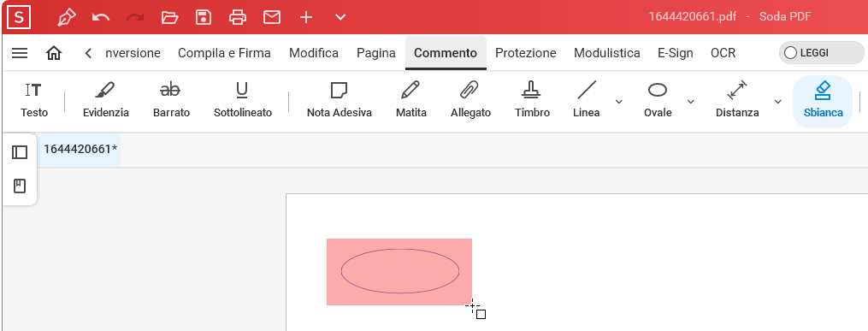Screen dimensions: 868x331
Task: Open the bookmarks panel icon
Action: (x=20, y=186)
